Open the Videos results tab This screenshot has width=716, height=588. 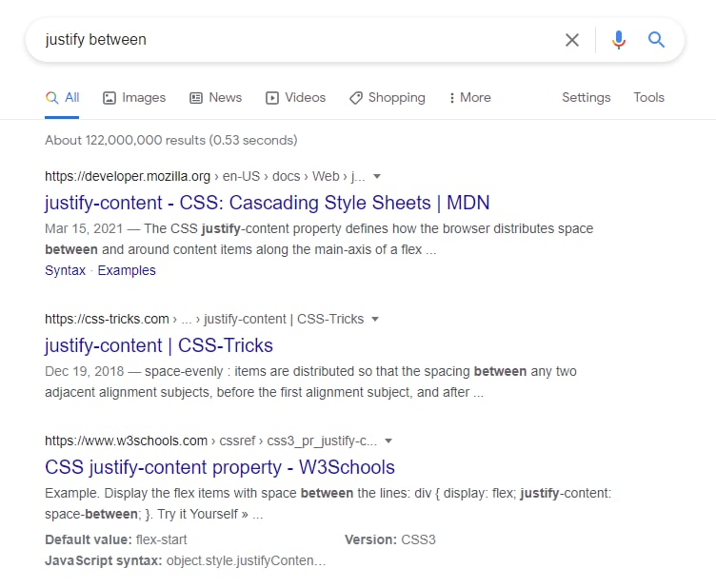point(296,97)
